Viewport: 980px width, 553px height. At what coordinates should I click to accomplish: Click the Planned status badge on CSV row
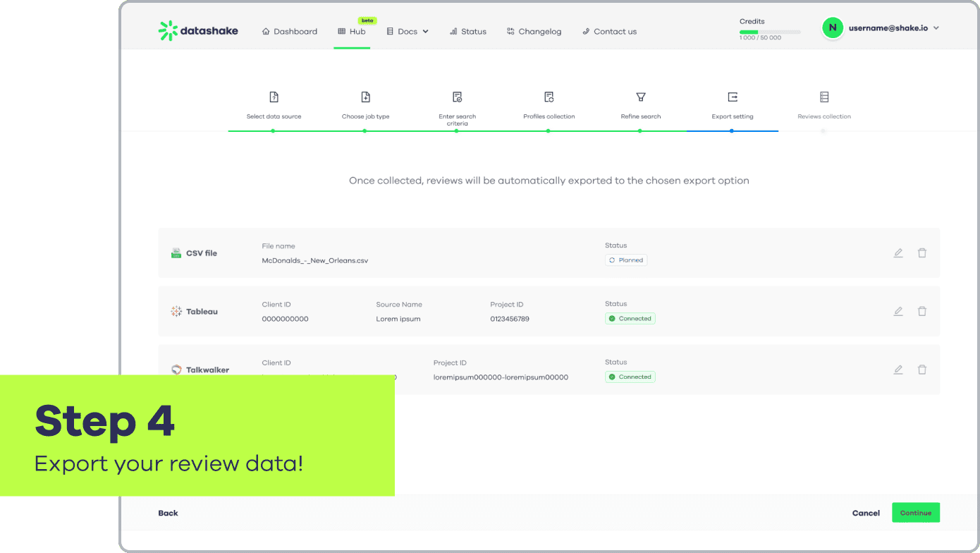pos(625,260)
